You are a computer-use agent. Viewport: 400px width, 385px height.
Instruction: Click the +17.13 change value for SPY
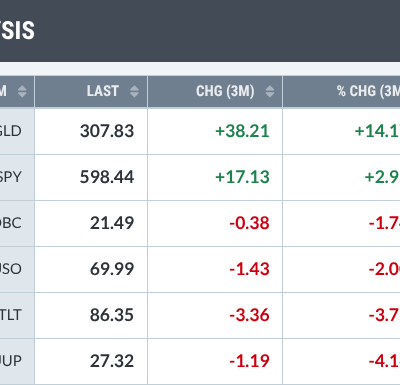(242, 177)
